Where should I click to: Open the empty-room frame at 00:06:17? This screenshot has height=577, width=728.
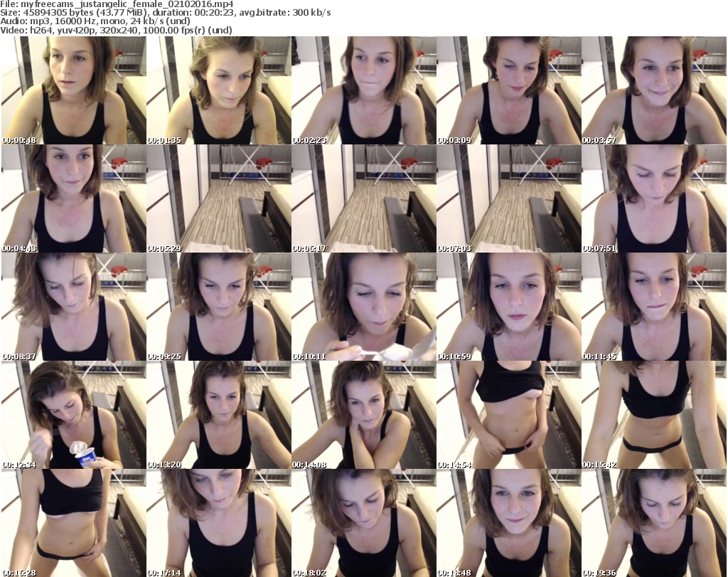(363, 198)
